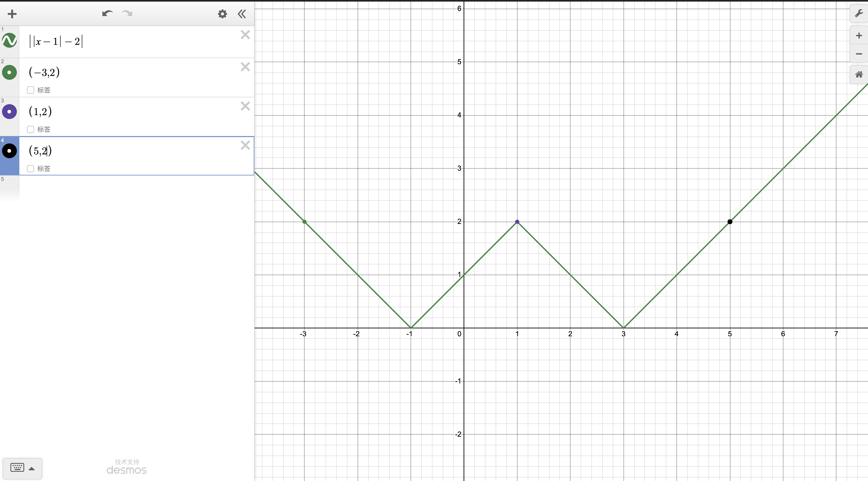The width and height of the screenshot is (868, 481).
Task: Open graph settings wrench
Action: [859, 14]
